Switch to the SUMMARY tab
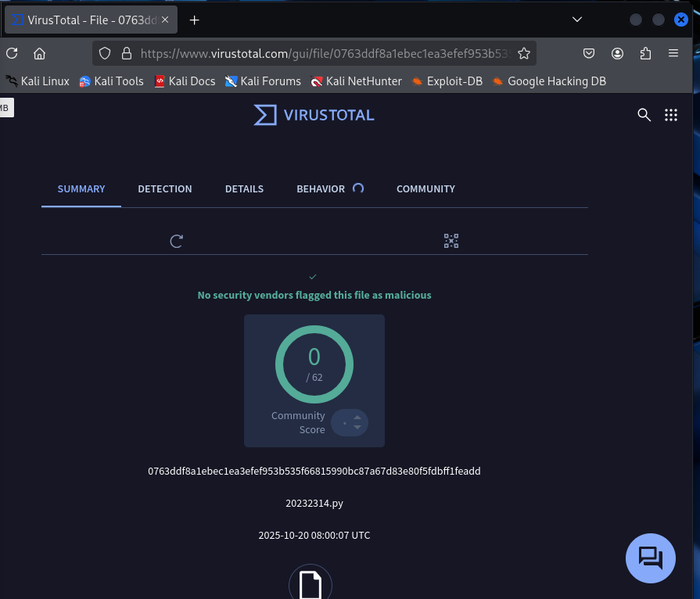This screenshot has height=599, width=700. (x=81, y=188)
